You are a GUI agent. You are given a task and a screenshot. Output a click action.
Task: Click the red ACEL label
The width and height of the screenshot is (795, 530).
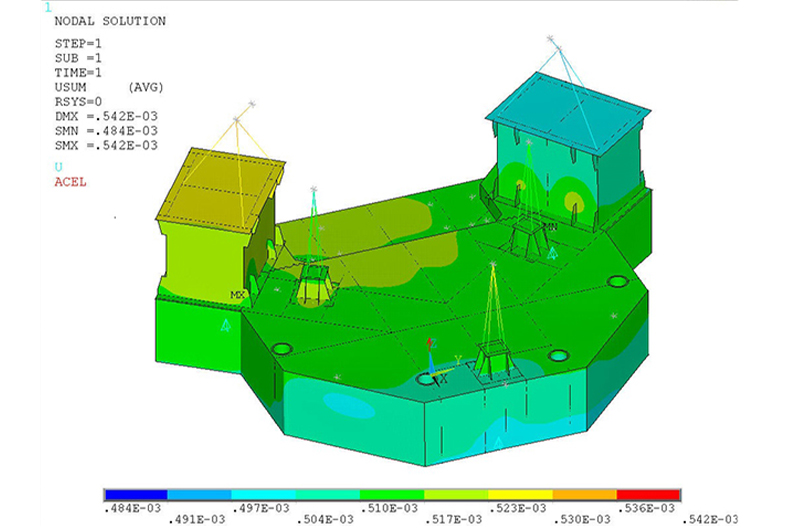[x=70, y=182]
